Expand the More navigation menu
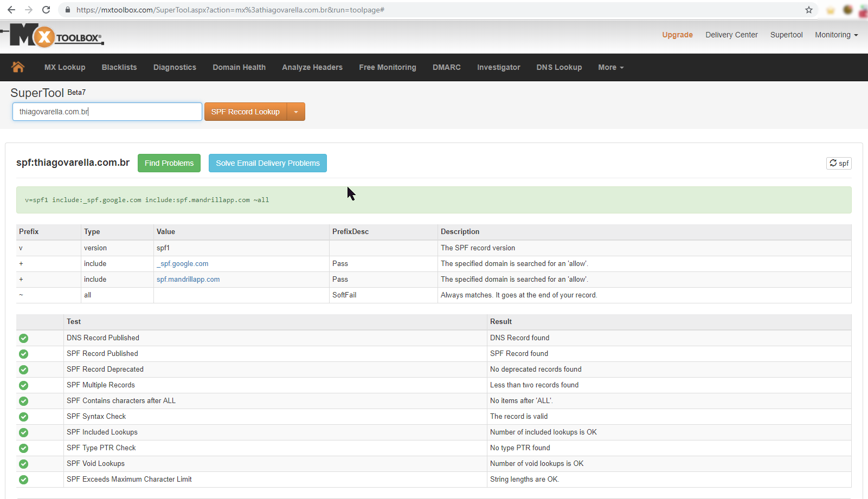Screen dimensions: 868x499 (x=611, y=67)
